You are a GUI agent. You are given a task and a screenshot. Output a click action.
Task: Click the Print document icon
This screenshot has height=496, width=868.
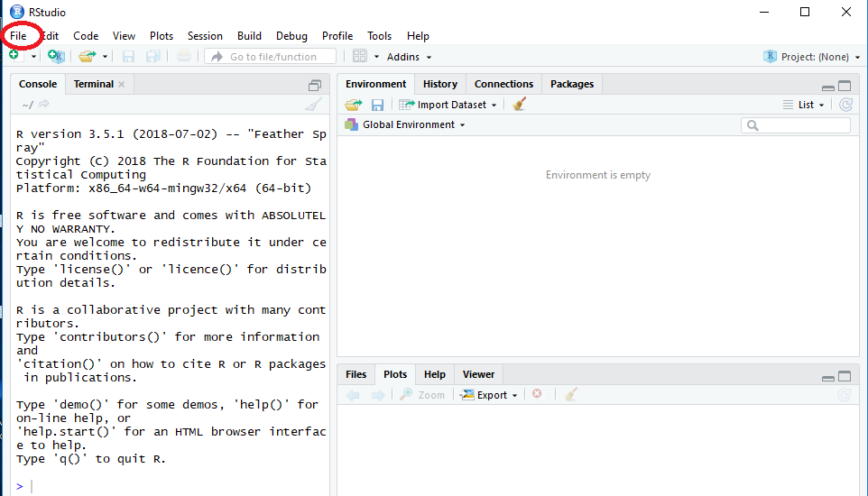point(184,56)
